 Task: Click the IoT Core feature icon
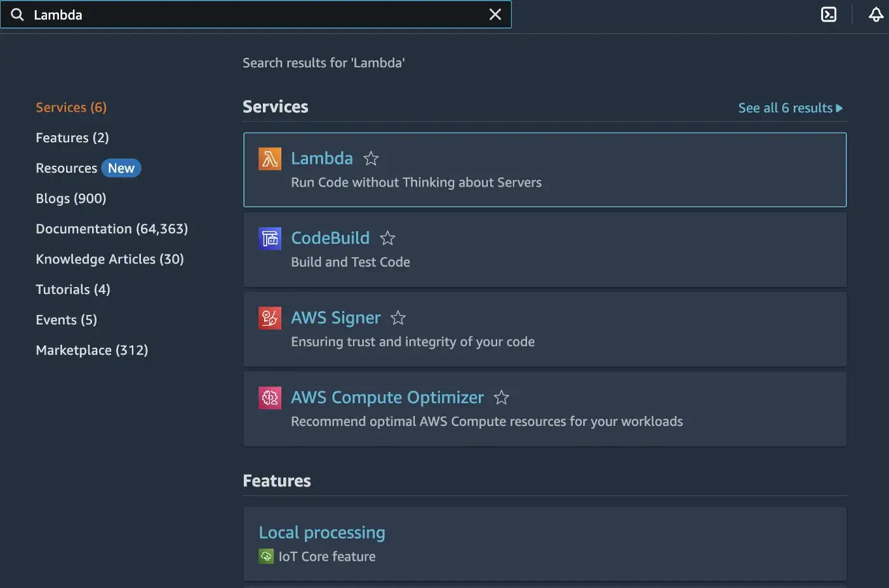point(266,556)
